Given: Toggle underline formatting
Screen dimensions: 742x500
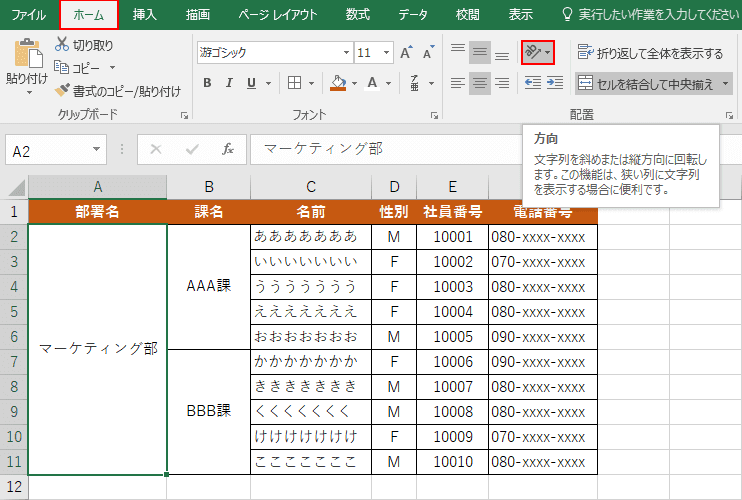Looking at the screenshot, I should coord(251,83).
